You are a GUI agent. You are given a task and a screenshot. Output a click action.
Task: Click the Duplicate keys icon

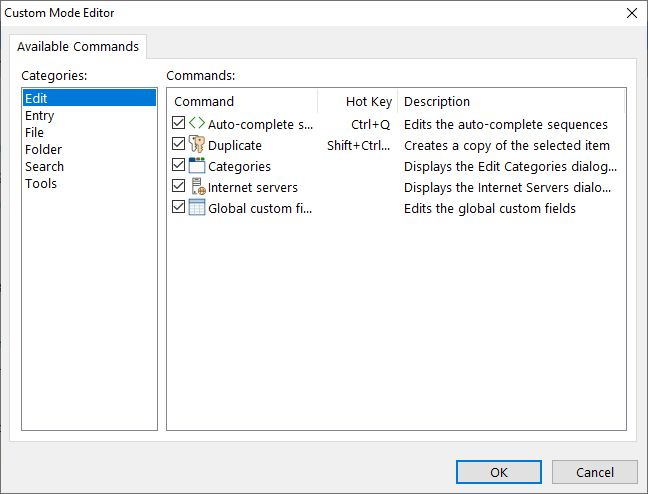pyautogui.click(x=197, y=144)
